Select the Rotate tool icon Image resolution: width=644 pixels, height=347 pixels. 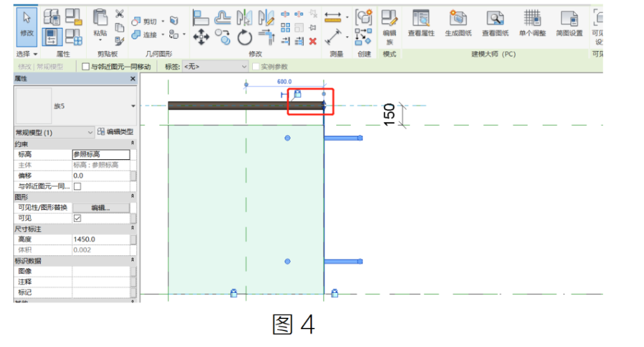coord(245,38)
